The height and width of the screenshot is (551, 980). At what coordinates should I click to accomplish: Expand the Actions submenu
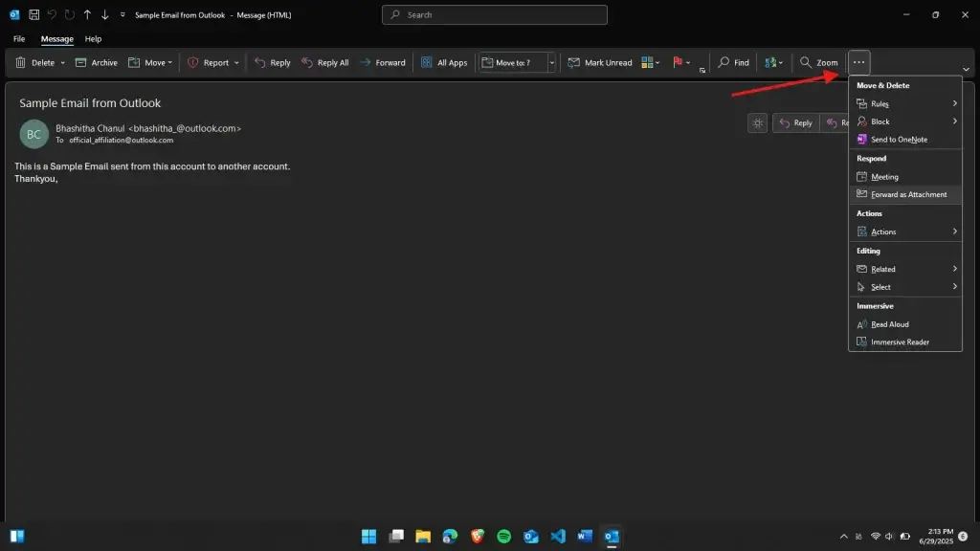905,231
